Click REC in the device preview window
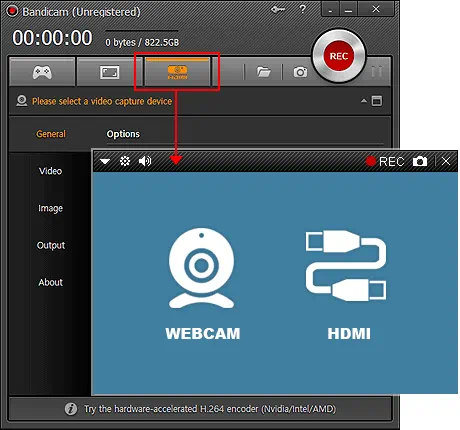Screen dimensions: 460x430 [385, 162]
